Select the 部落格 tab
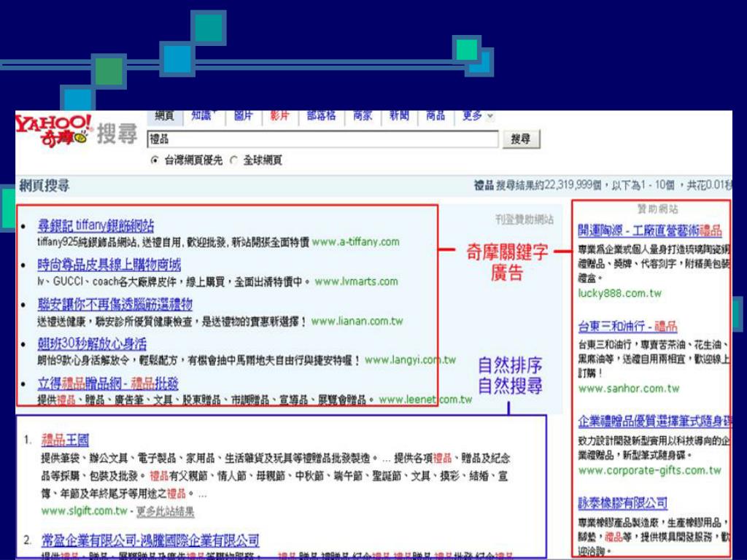The width and height of the screenshot is (747, 560). (321, 116)
